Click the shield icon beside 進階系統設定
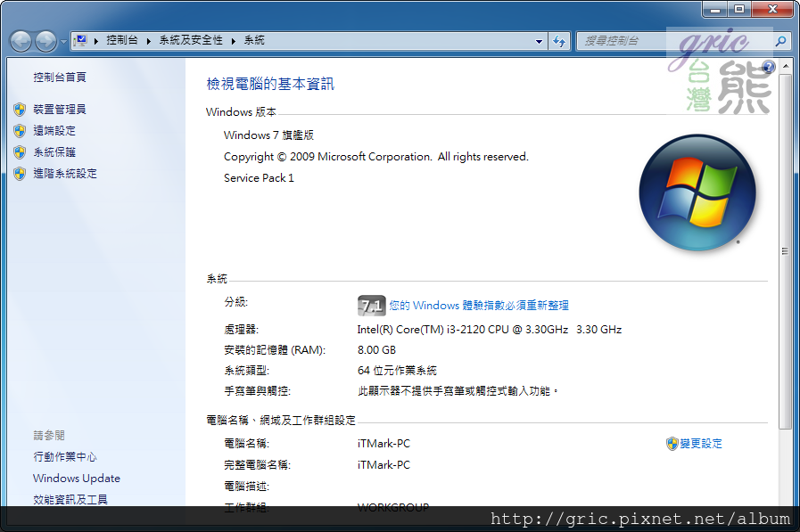Image resolution: width=800 pixels, height=532 pixels. (x=20, y=173)
